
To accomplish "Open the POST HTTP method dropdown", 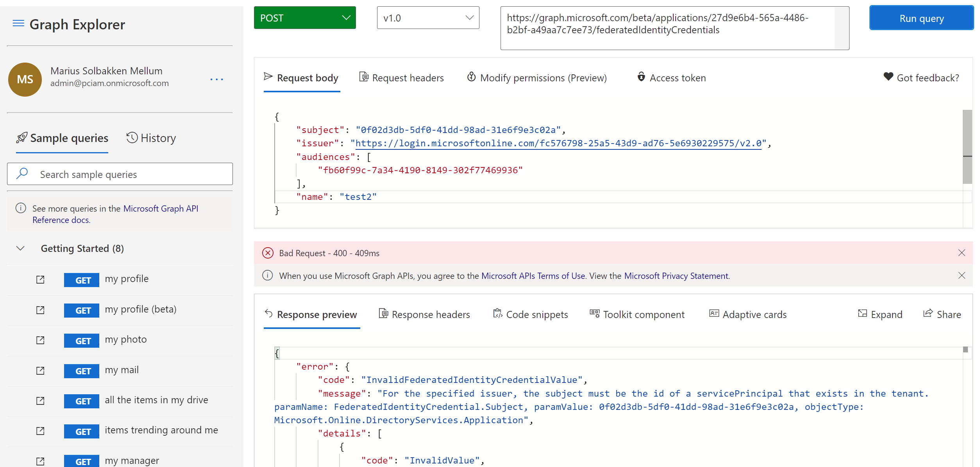I will (305, 18).
